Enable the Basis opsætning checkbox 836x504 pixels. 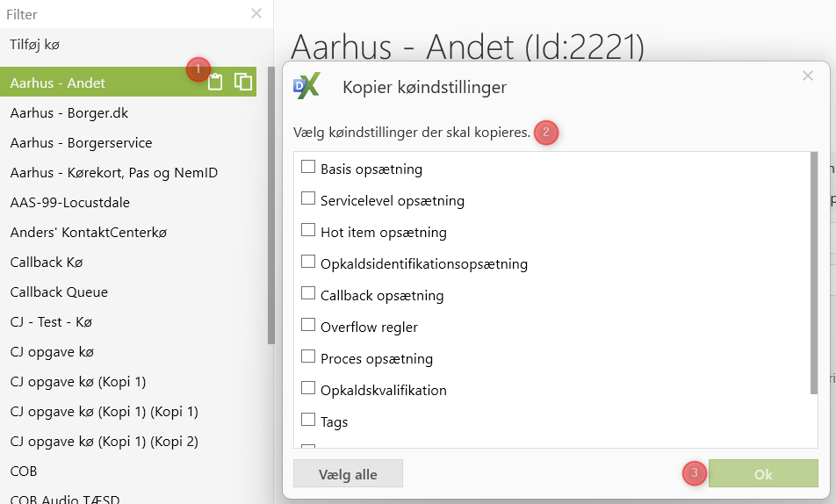[308, 167]
